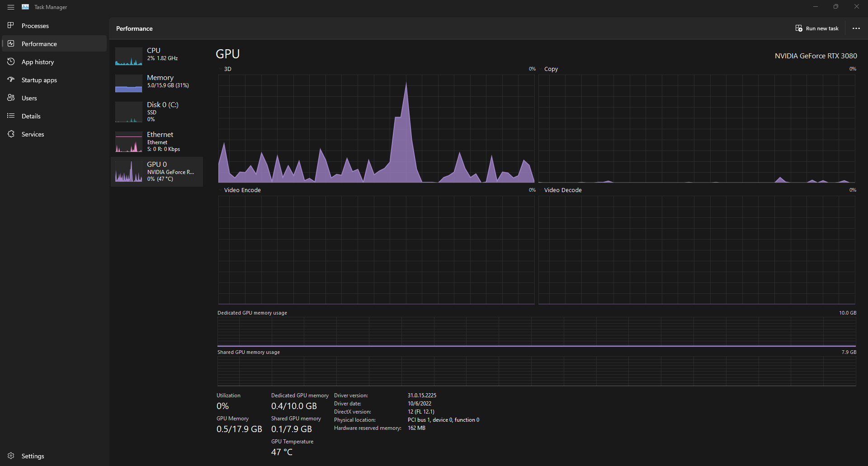Click the 162 MB hardware reserved value
This screenshot has height=466, width=868.
pyautogui.click(x=416, y=428)
